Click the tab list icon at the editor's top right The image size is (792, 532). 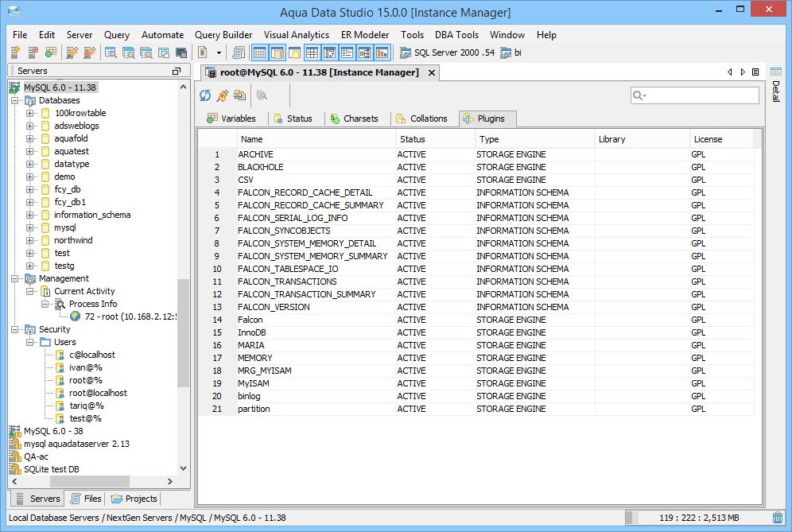(755, 72)
